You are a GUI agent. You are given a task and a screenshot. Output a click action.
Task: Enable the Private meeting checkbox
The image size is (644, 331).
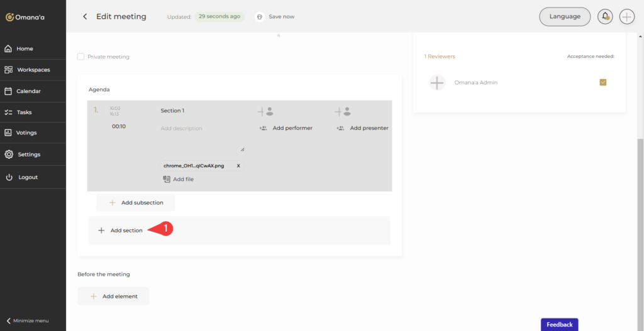point(80,57)
